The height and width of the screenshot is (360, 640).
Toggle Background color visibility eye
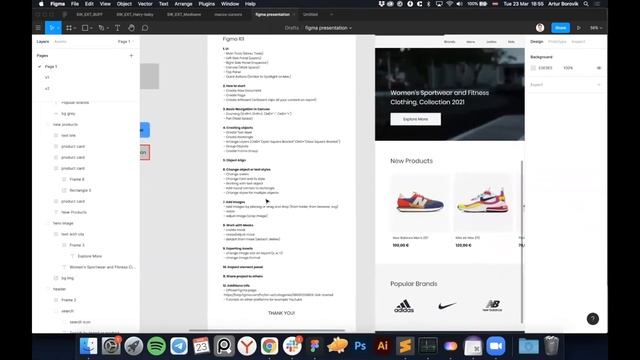coord(599,68)
